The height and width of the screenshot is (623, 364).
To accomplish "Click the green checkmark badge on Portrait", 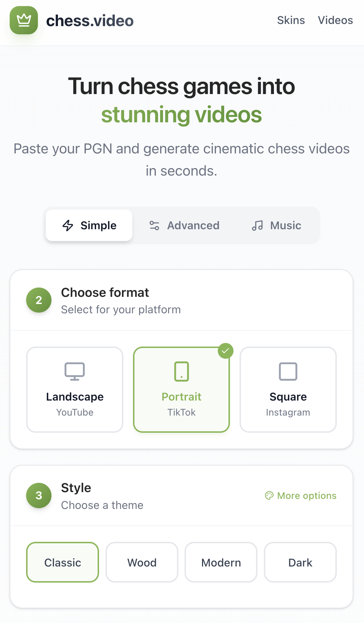I will pos(225,351).
